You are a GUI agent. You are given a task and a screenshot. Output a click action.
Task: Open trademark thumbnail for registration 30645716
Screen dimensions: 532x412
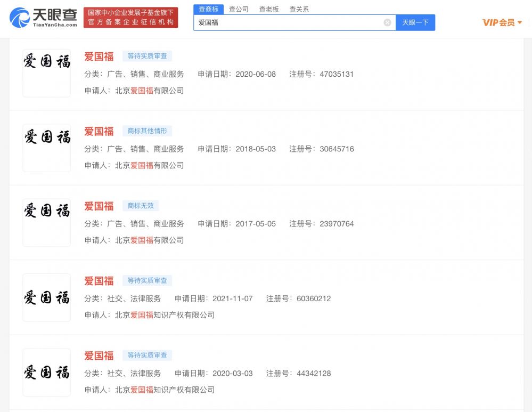tap(47, 148)
